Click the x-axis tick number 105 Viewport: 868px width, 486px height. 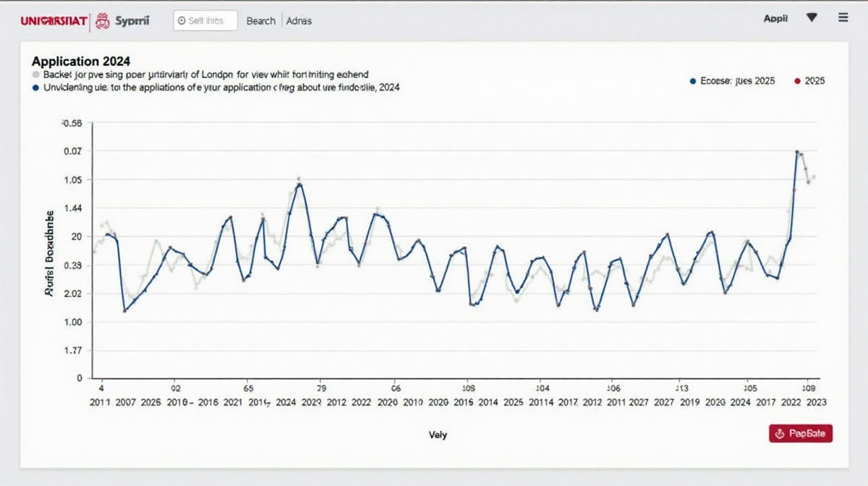pyautogui.click(x=750, y=388)
